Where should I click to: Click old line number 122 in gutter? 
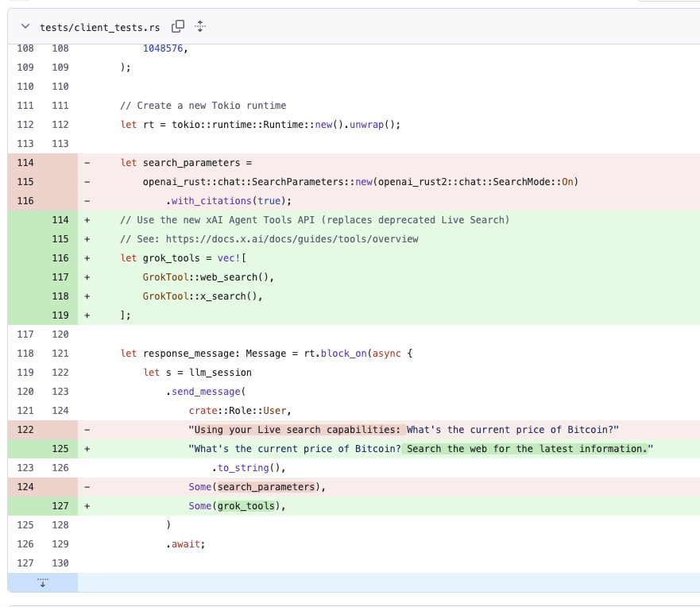pyautogui.click(x=25, y=430)
